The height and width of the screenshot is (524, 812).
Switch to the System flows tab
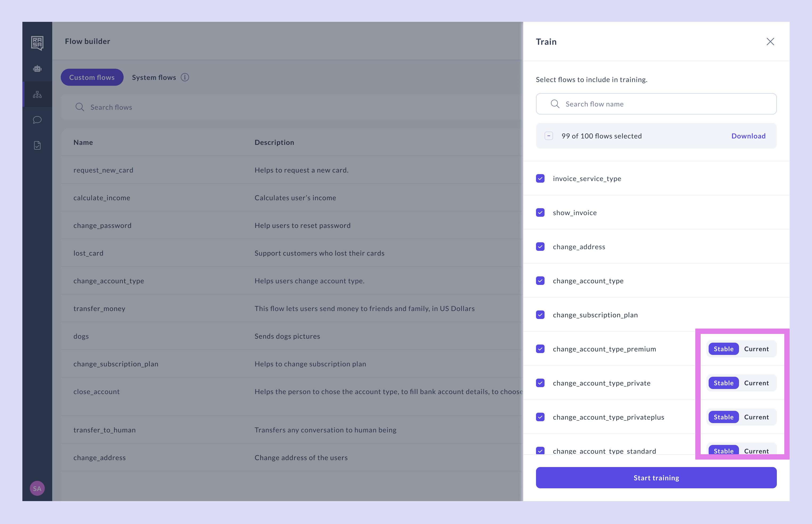pos(154,77)
